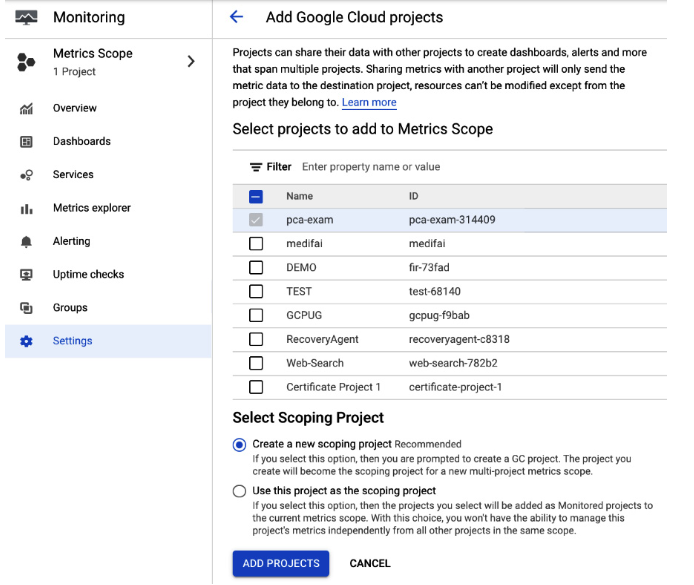Click the Settings gear icon
The width and height of the screenshot is (694, 585).
click(x=26, y=341)
